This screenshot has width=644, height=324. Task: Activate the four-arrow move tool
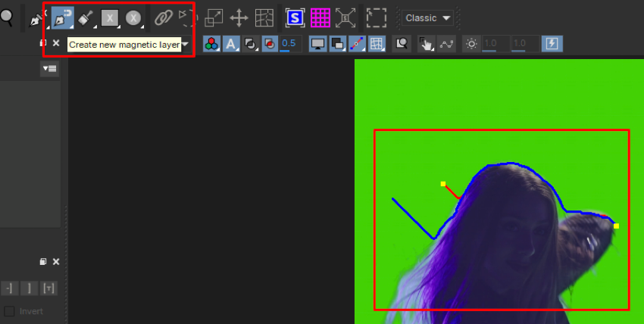[239, 17]
